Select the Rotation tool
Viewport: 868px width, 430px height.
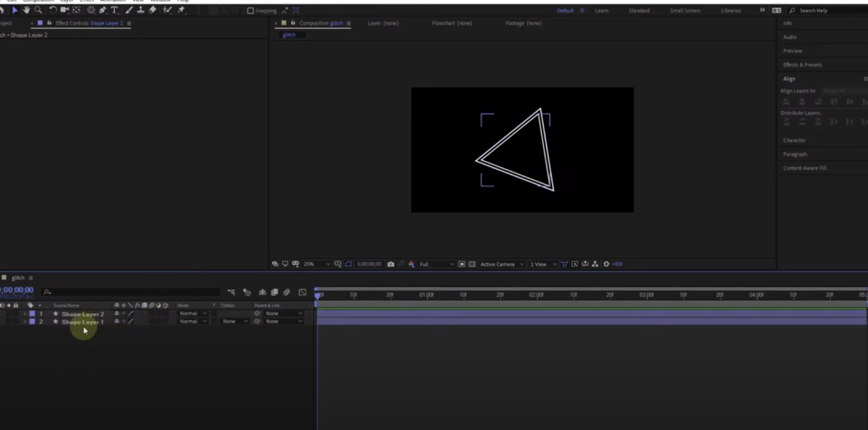pyautogui.click(x=53, y=10)
